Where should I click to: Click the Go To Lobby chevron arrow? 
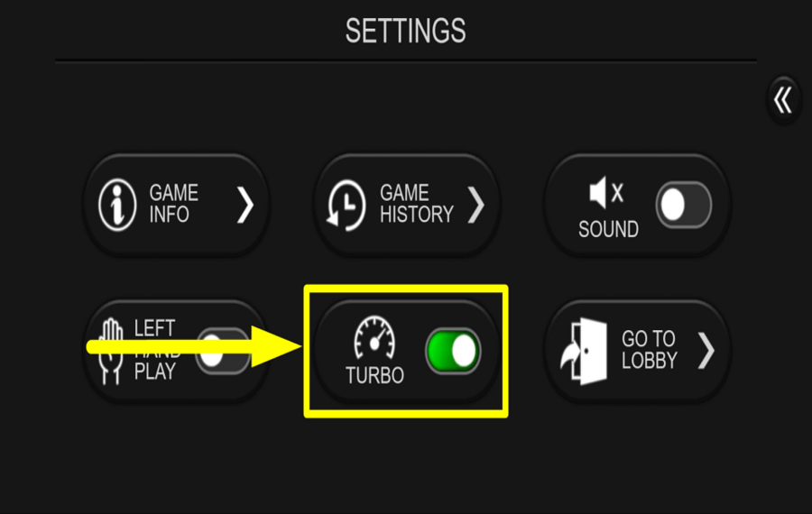coord(706,351)
